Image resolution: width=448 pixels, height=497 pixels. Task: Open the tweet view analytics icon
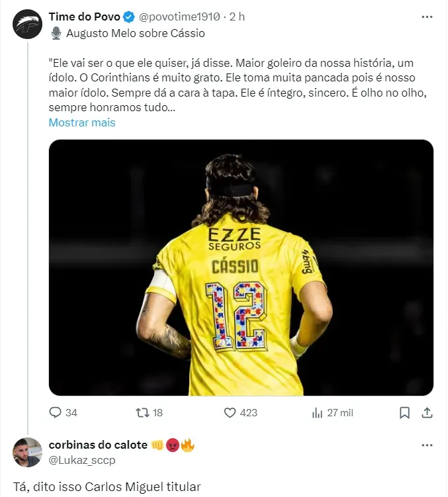pos(317,412)
